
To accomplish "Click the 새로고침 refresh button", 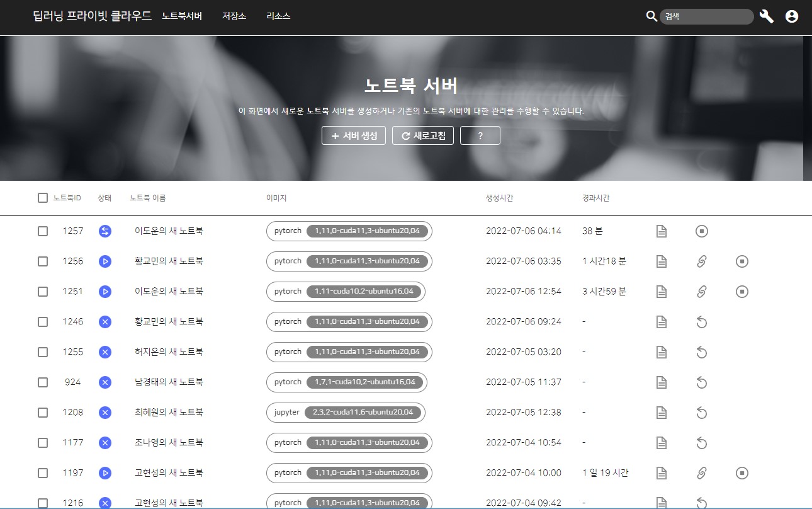I will pyautogui.click(x=423, y=135).
